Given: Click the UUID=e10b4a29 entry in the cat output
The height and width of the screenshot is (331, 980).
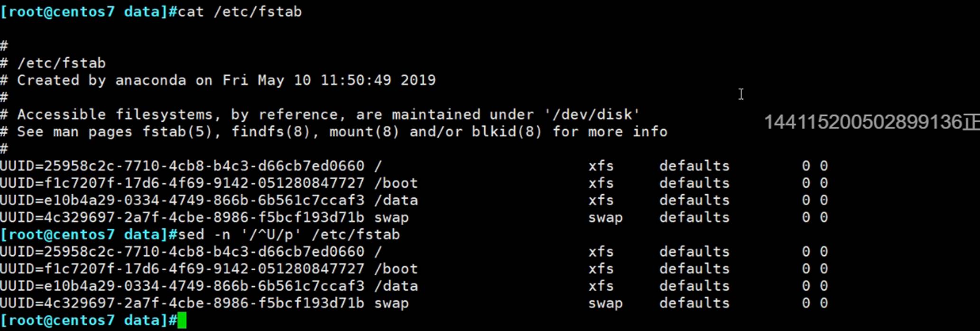Looking at the screenshot, I should [x=182, y=200].
